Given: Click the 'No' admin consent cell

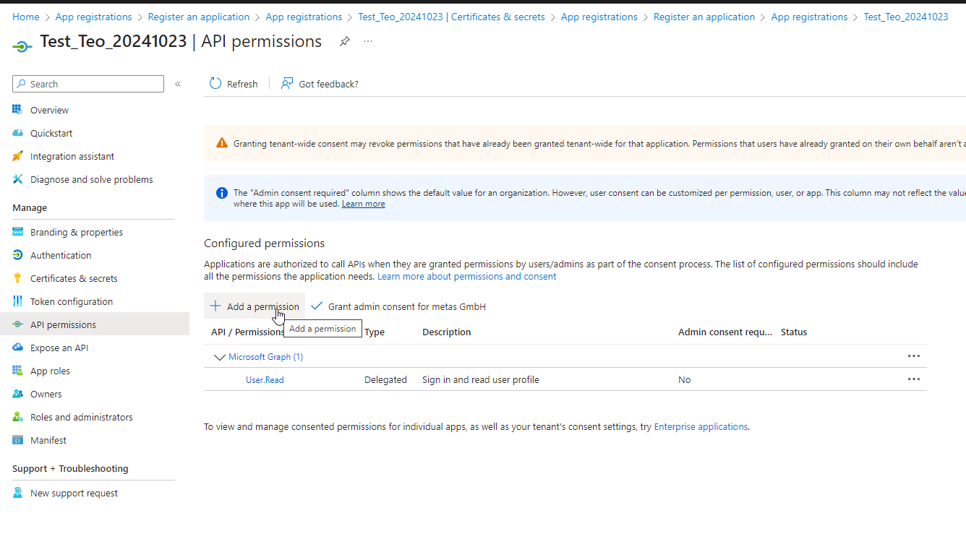Looking at the screenshot, I should coord(684,379).
